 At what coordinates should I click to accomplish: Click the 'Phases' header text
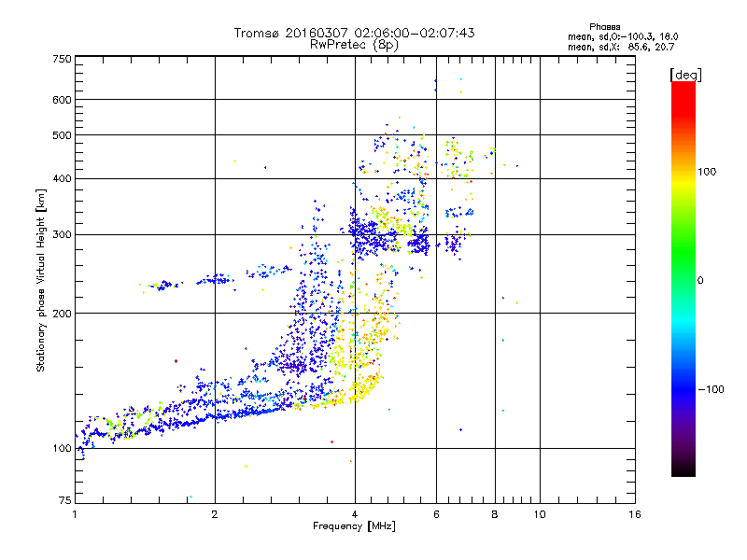click(x=604, y=27)
